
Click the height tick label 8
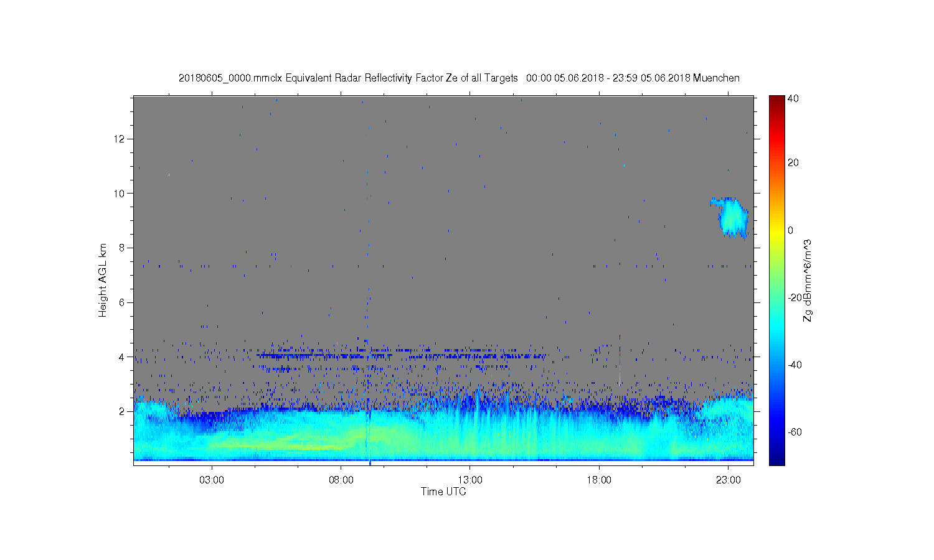click(x=123, y=248)
